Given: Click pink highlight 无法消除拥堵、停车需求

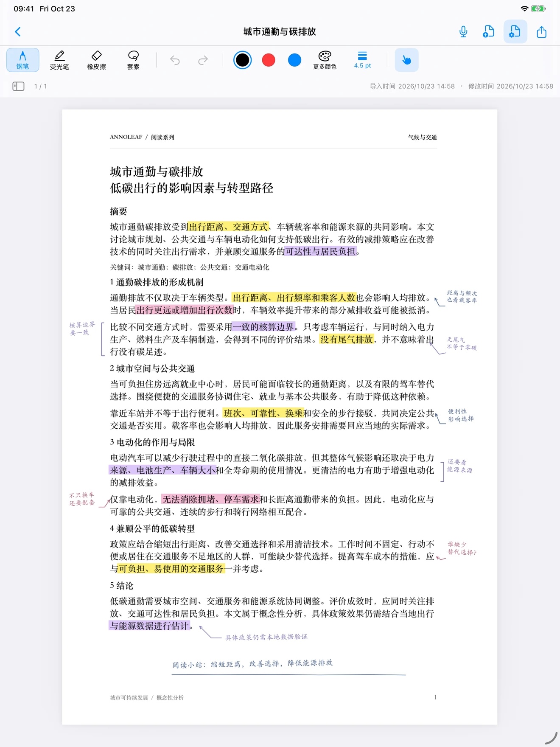Looking at the screenshot, I should pos(210,500).
